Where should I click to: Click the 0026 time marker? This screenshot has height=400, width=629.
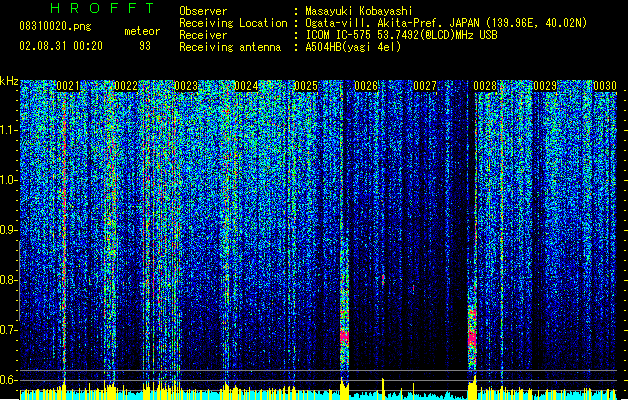366,86
